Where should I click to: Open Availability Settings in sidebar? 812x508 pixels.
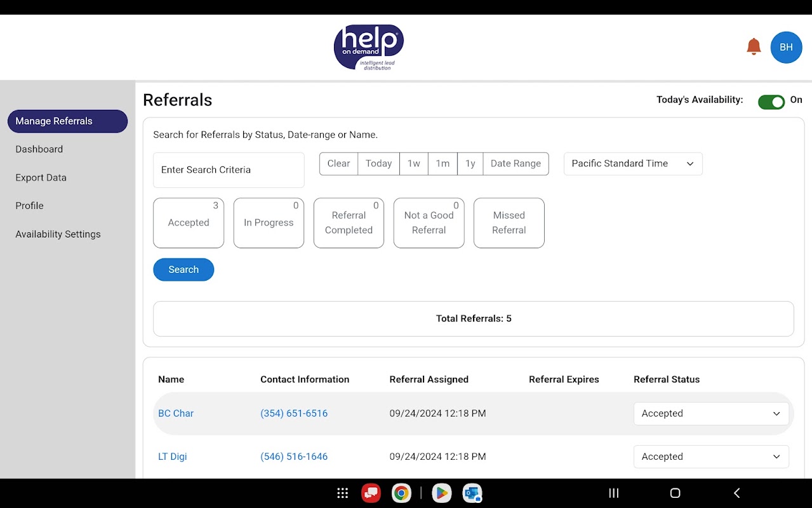point(58,234)
